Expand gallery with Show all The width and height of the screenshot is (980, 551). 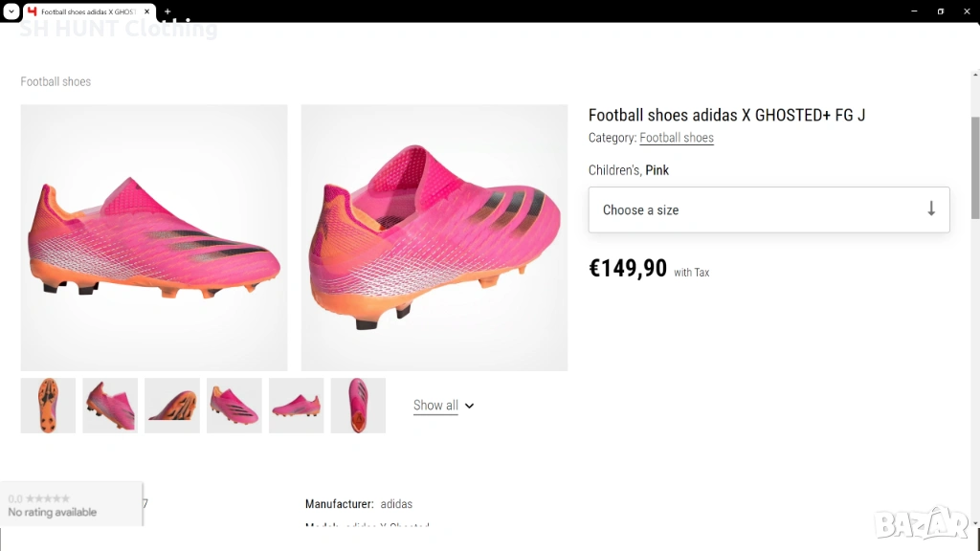435,406
